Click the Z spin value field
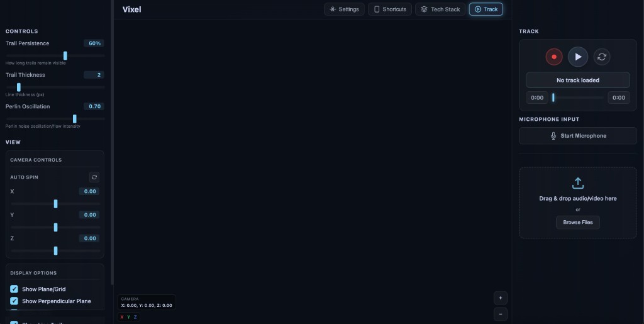Screen dimensions: 644x324 (89, 238)
